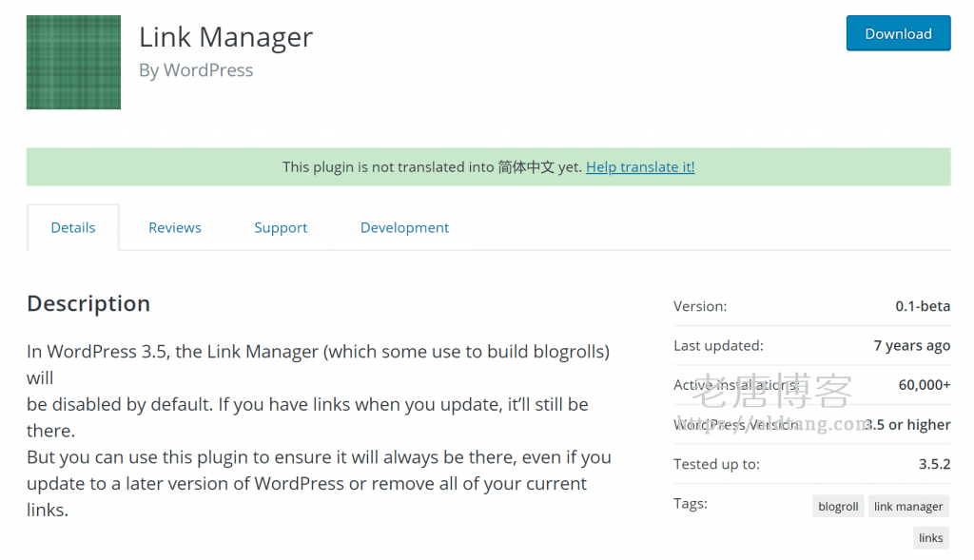Switch to the Reviews tab
This screenshot has width=974, height=560.
click(x=174, y=227)
